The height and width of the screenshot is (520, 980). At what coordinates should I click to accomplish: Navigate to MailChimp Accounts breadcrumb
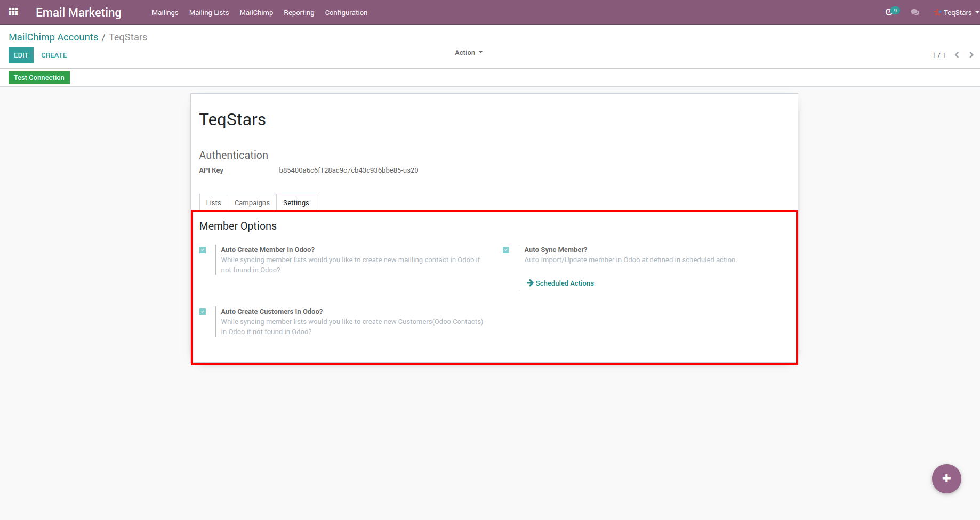point(53,37)
